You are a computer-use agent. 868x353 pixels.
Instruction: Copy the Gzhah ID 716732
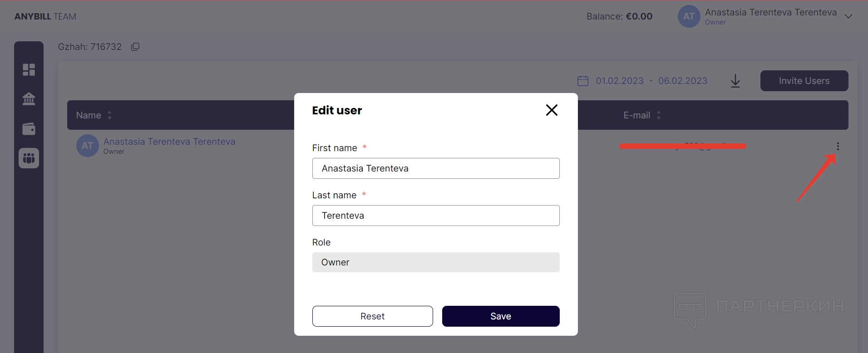(135, 47)
